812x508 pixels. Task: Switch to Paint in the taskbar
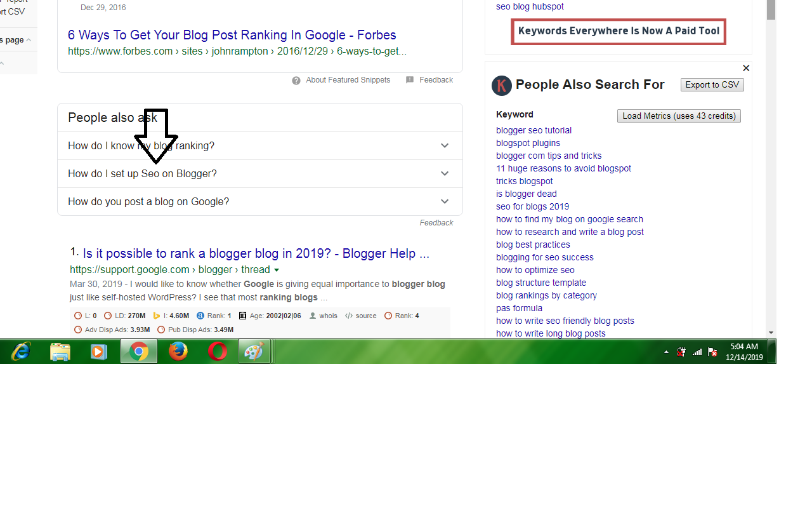pos(254,351)
